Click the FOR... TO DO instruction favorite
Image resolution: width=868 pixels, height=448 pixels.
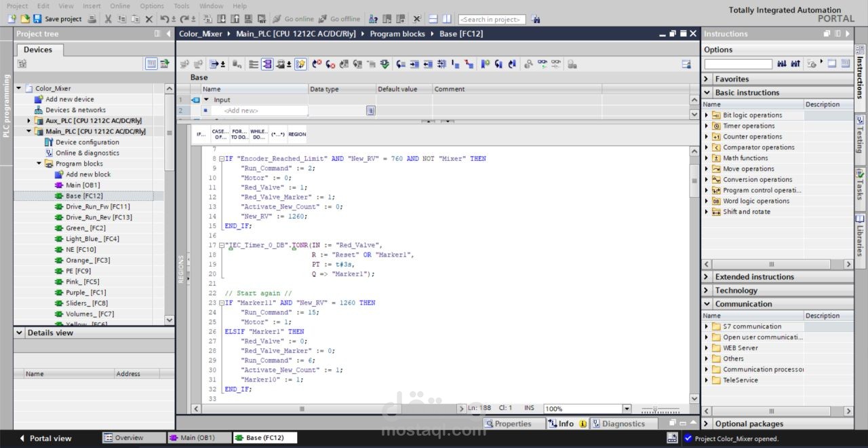(x=239, y=134)
